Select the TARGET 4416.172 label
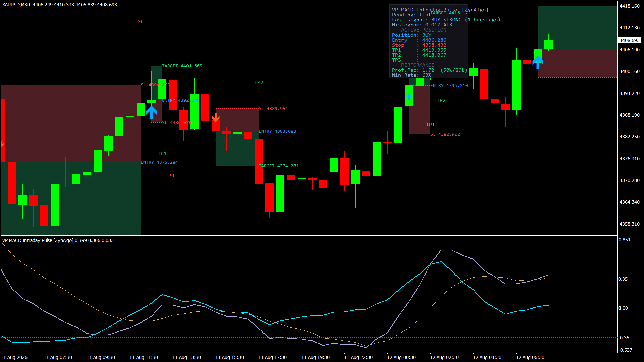The image size is (644, 362). coord(450,13)
